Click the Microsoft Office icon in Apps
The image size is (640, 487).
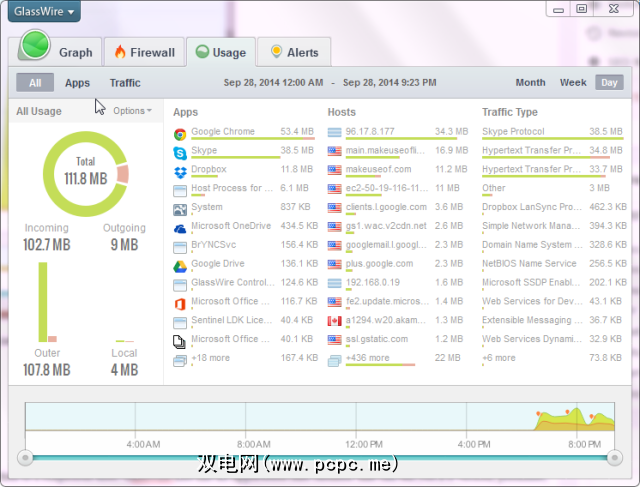[x=180, y=302]
